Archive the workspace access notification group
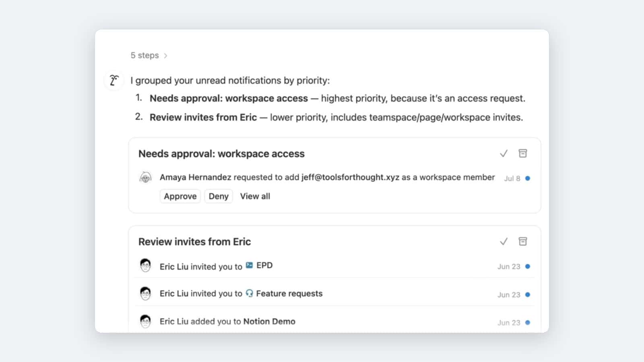The width and height of the screenshot is (644, 362). pos(522,153)
